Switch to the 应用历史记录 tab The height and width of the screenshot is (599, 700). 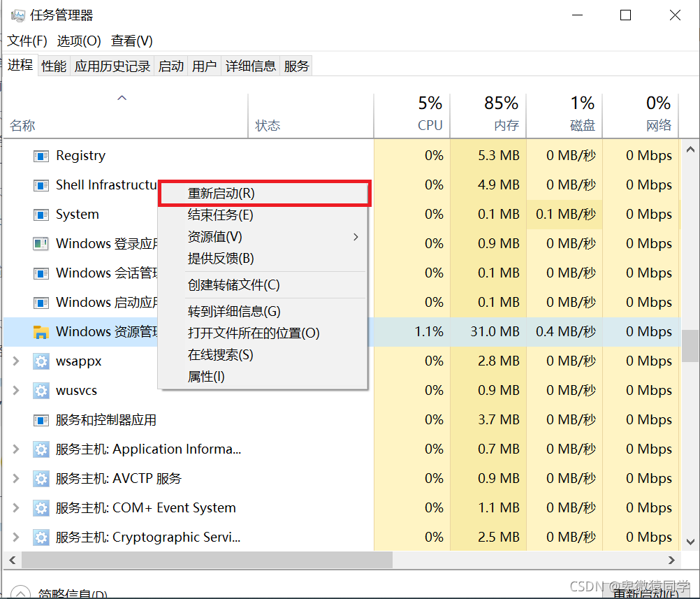[x=112, y=66]
